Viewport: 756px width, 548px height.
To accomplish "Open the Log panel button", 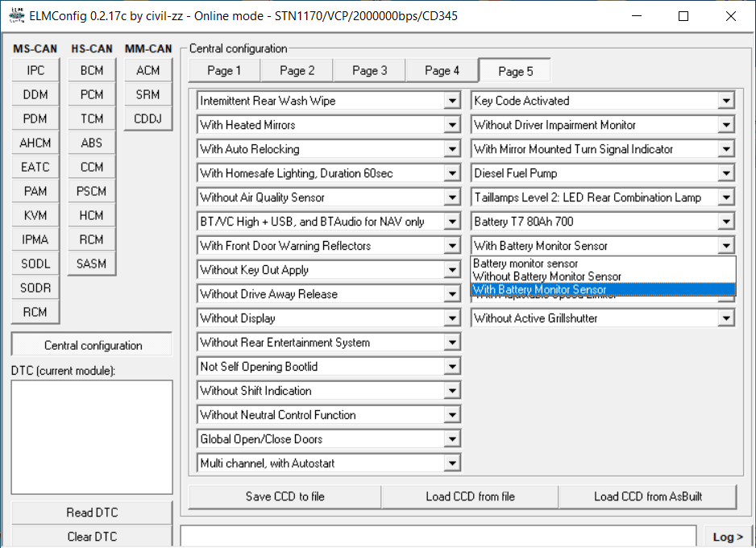I will tap(728, 537).
